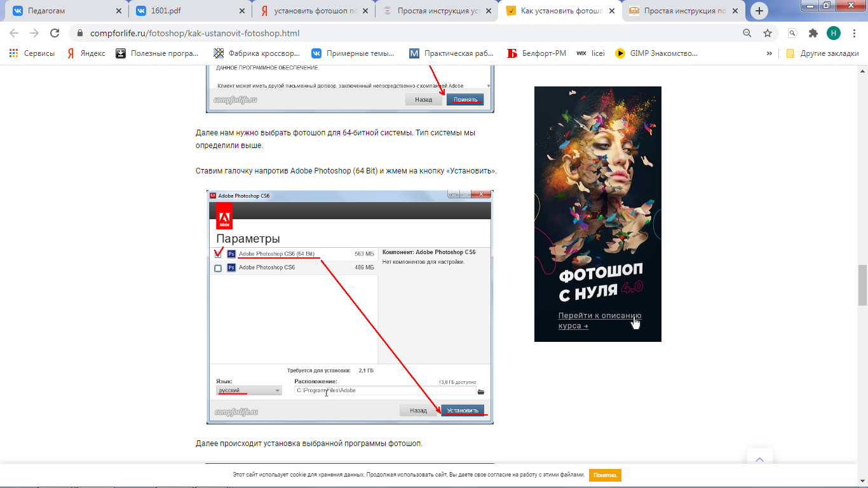The image size is (868, 488).
Task: Open the Фабрика кроссвор... bookmark
Action: coord(257,53)
